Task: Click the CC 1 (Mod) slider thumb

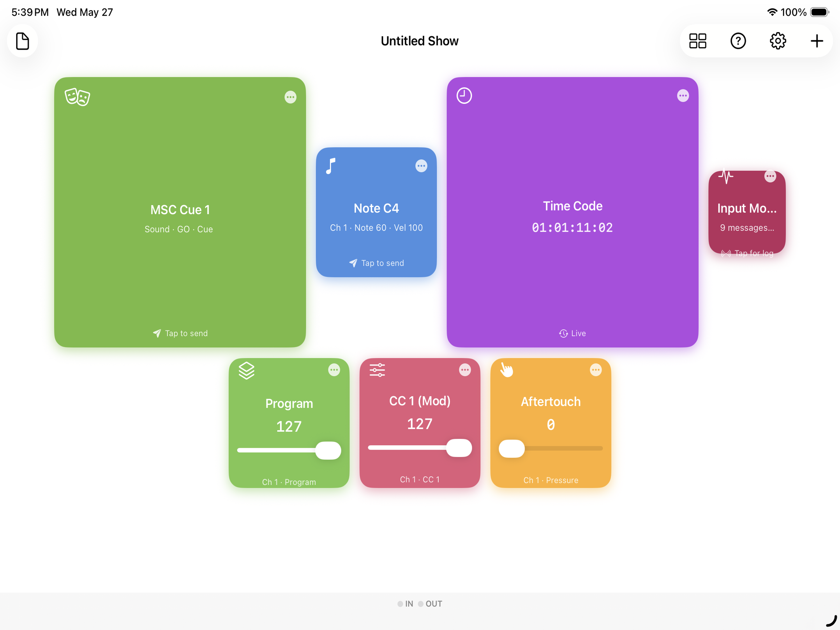Action: pyautogui.click(x=459, y=448)
